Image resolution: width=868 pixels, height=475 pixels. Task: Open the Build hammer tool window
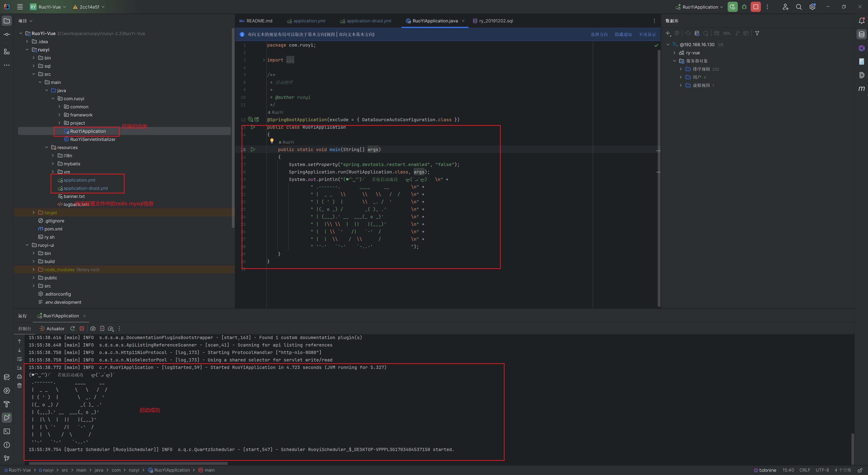[7, 404]
